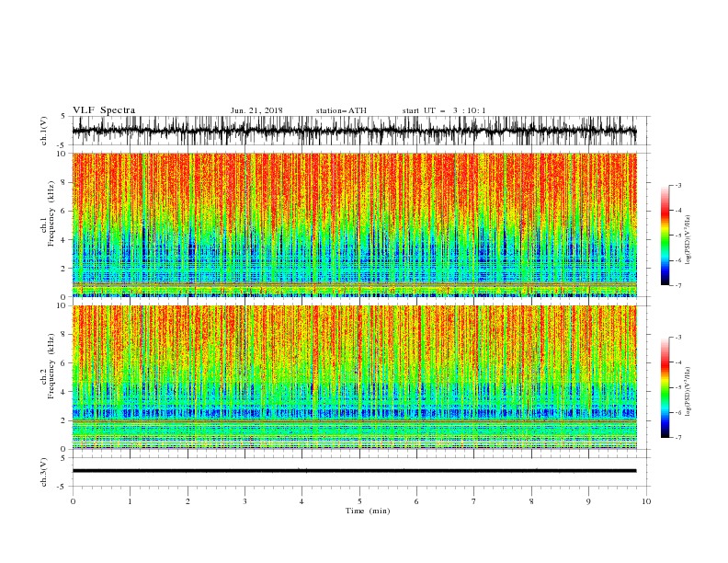The image size is (728, 563).
Task: Select the ch.2 spectrogram panel
Action: [354, 377]
